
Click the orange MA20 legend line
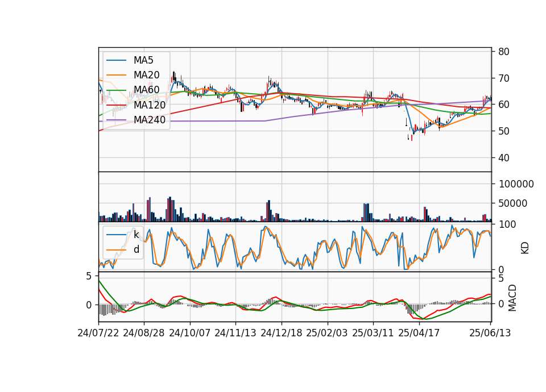[x=116, y=75]
